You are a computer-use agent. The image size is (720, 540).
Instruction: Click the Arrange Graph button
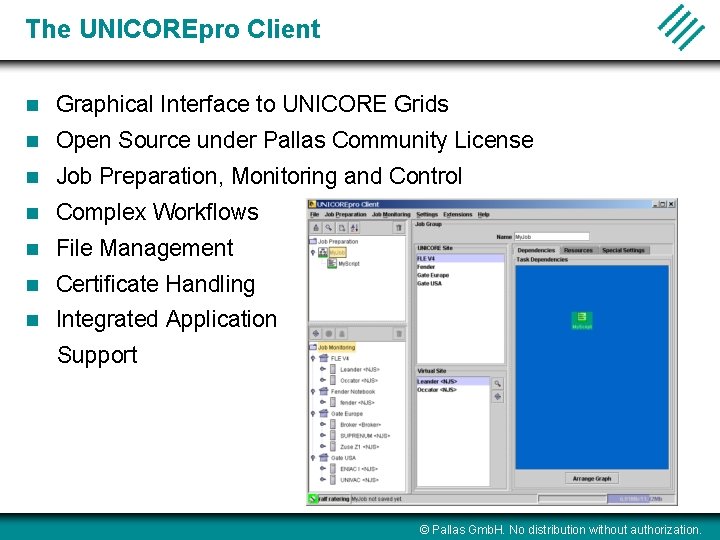click(591, 478)
